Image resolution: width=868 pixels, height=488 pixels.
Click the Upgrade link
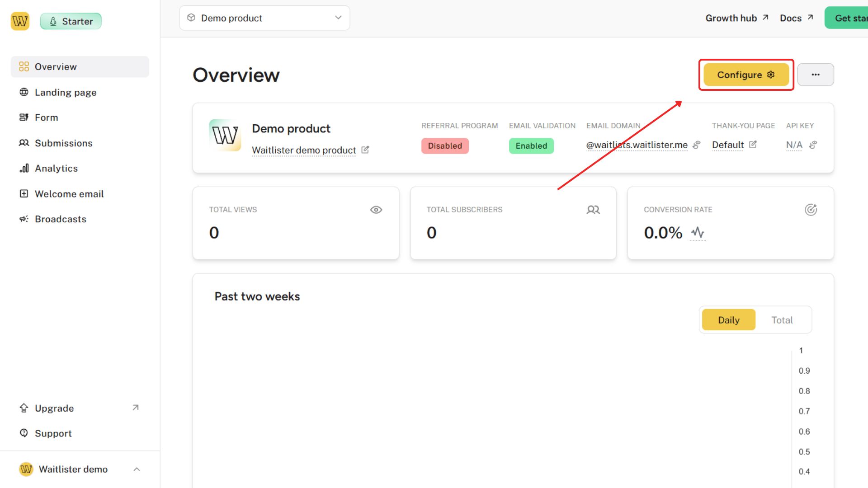pos(80,408)
